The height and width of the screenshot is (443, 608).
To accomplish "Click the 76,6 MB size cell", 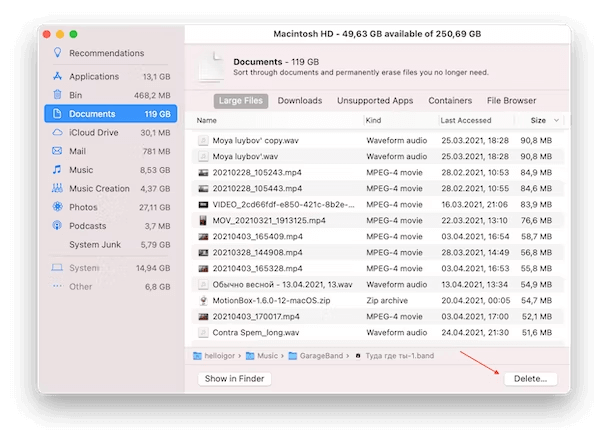I will [536, 220].
